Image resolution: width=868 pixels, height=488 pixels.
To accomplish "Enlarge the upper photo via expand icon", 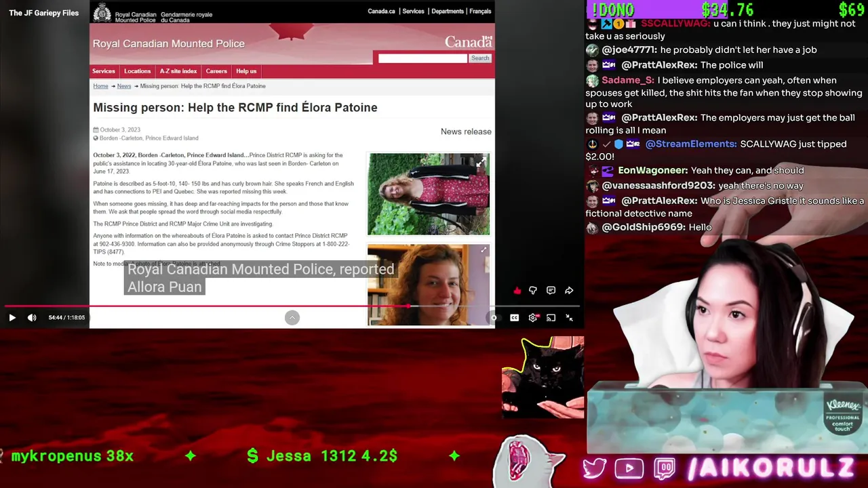I will 481,162.
